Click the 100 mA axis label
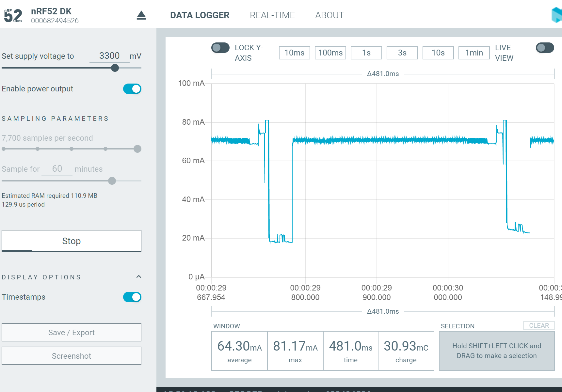The height and width of the screenshot is (392, 562). tap(191, 83)
